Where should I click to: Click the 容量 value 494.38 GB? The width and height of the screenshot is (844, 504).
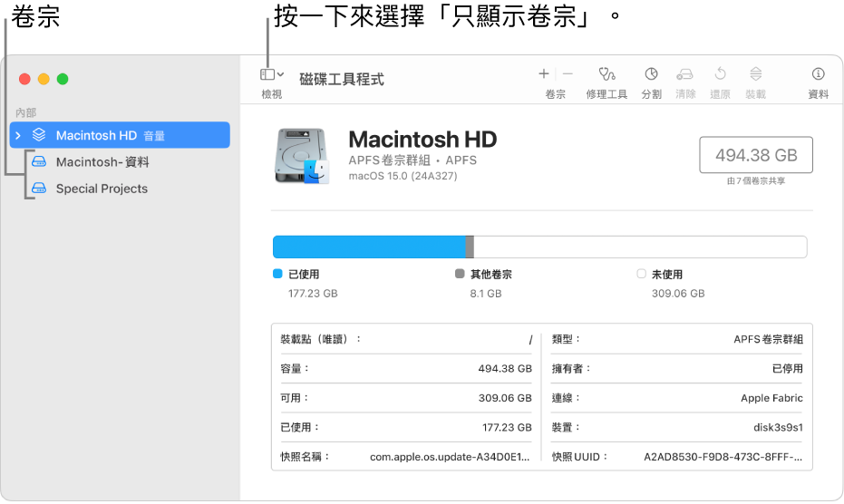click(x=505, y=368)
